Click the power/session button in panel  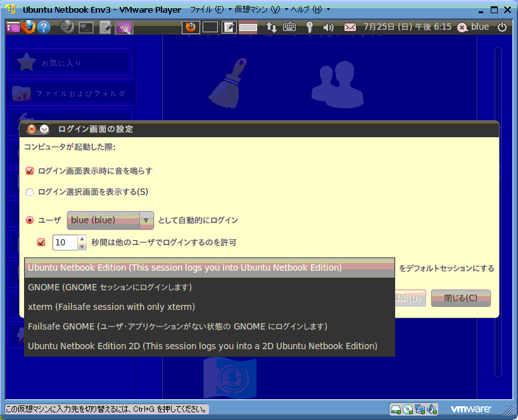tap(502, 27)
